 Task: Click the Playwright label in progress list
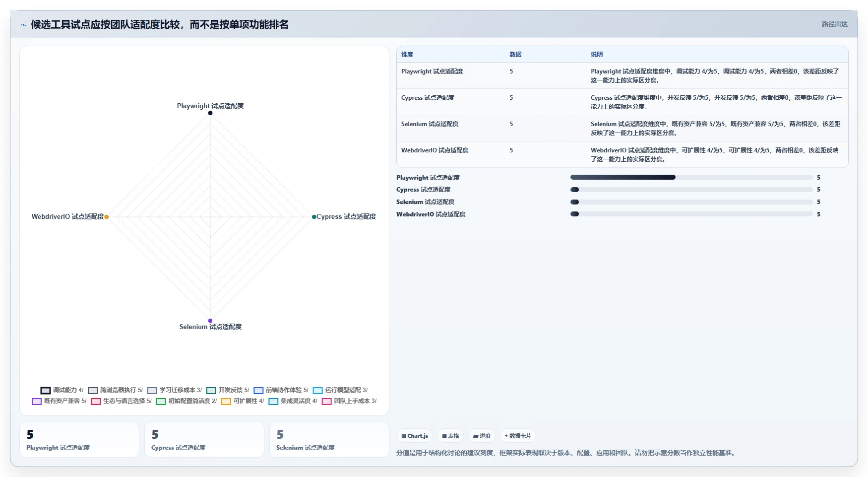point(428,177)
